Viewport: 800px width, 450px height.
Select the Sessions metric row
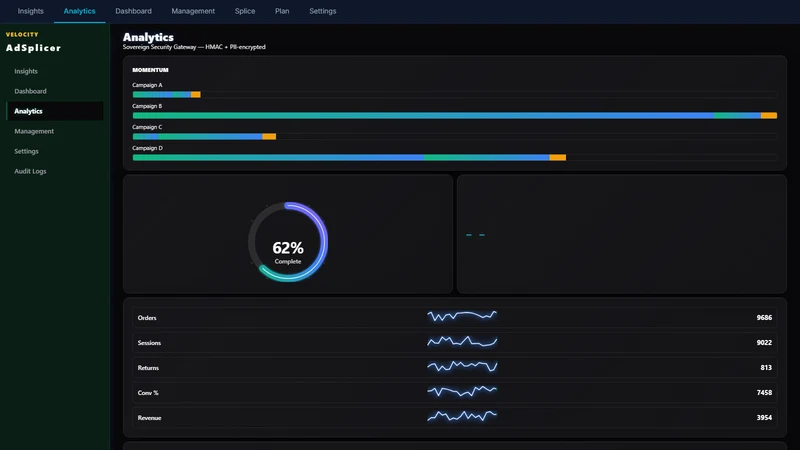pos(455,342)
